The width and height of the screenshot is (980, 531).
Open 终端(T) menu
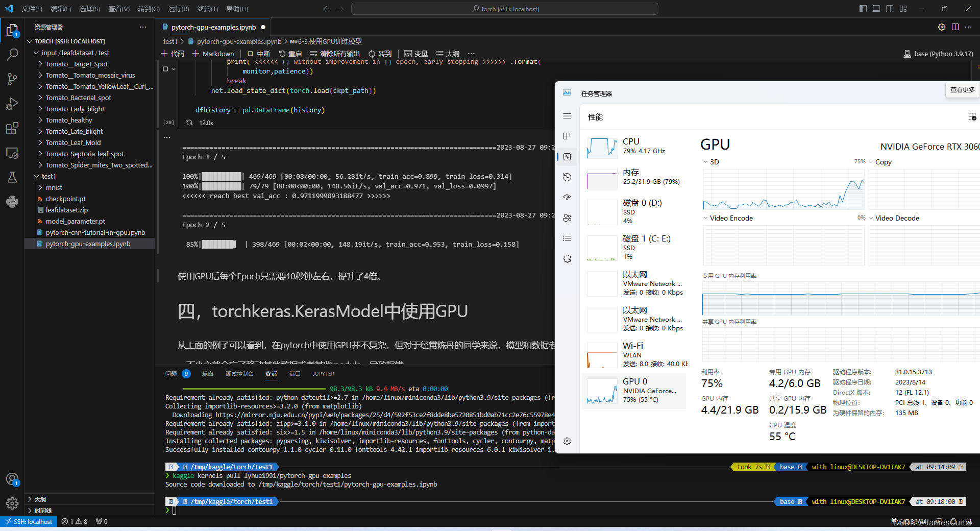[207, 9]
